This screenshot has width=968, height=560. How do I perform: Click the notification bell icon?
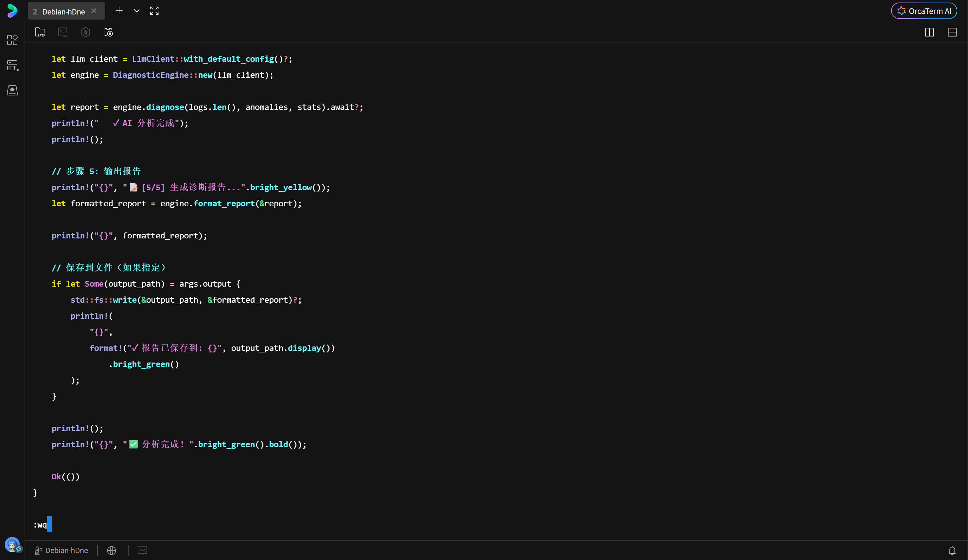pyautogui.click(x=952, y=551)
